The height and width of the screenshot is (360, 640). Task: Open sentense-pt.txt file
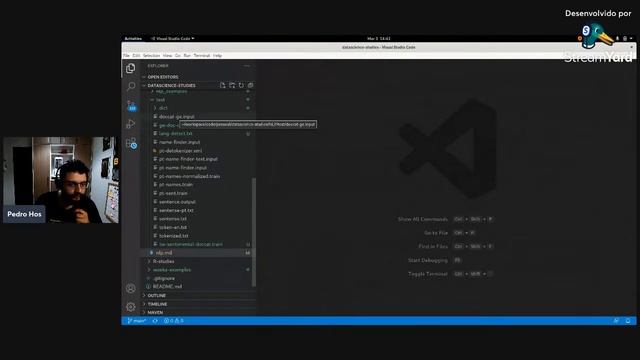coord(196,210)
